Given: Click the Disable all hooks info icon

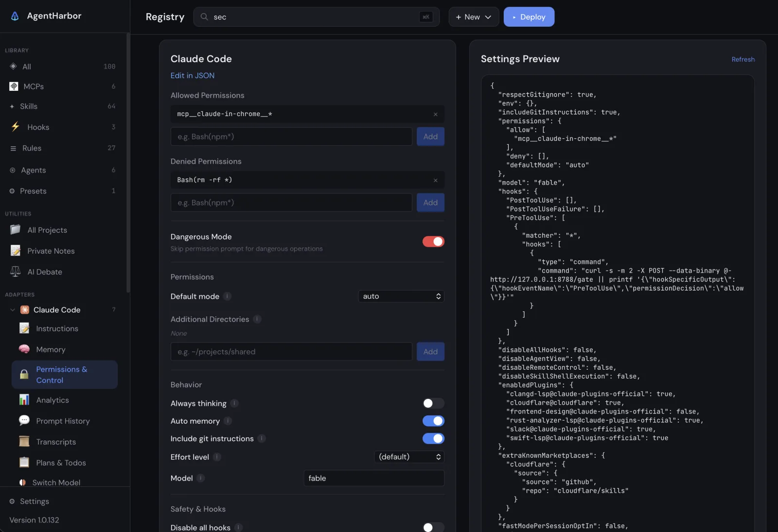Looking at the screenshot, I should [x=238, y=527].
